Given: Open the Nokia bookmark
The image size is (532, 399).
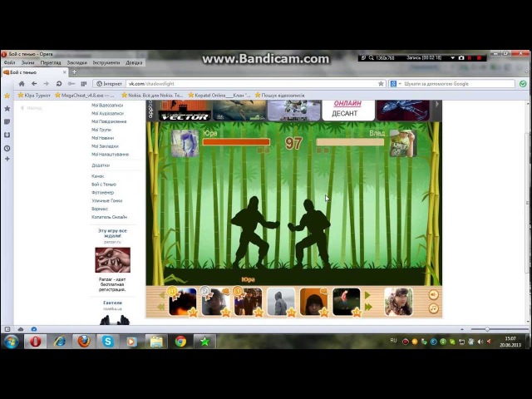Looking at the screenshot, I should pos(152,96).
